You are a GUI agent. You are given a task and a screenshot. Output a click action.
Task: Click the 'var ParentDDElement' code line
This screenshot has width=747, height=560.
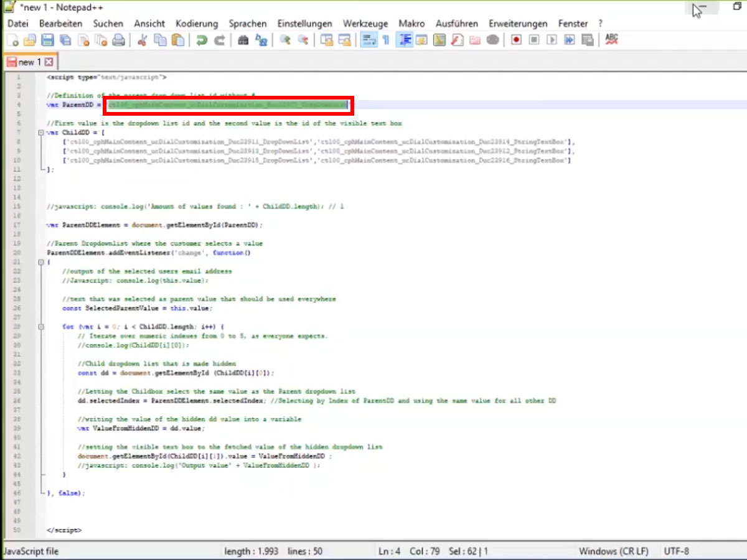click(155, 225)
